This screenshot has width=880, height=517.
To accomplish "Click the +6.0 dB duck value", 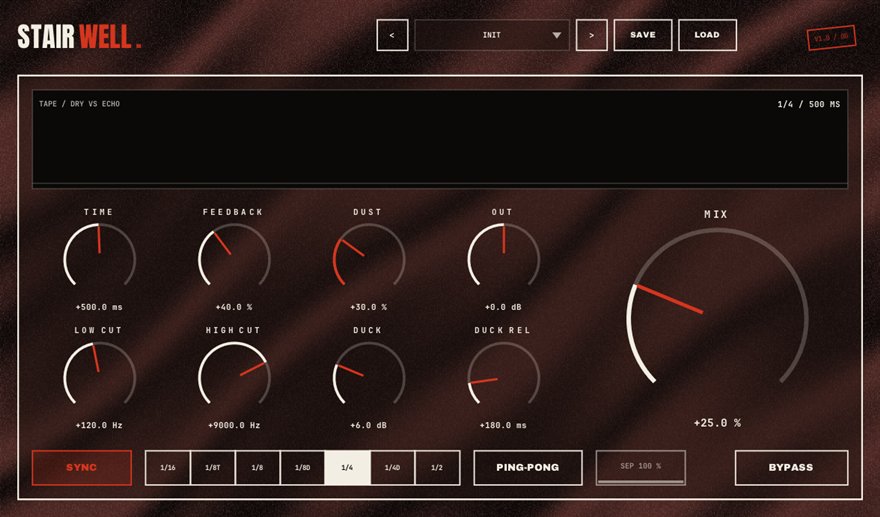I will [369, 426].
